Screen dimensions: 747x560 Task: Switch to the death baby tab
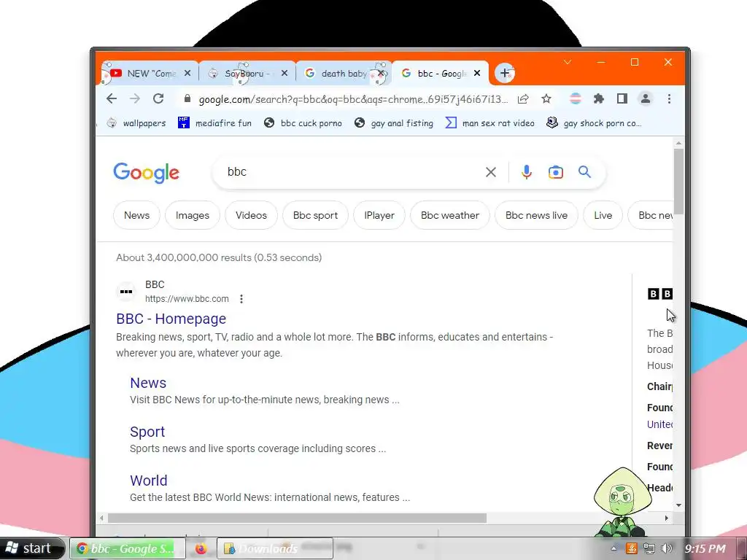[x=343, y=74]
